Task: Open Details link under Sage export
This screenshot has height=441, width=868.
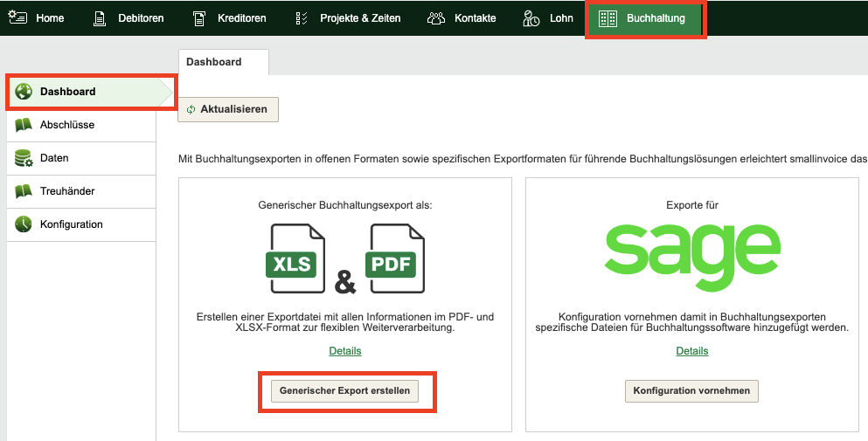Action: point(691,351)
